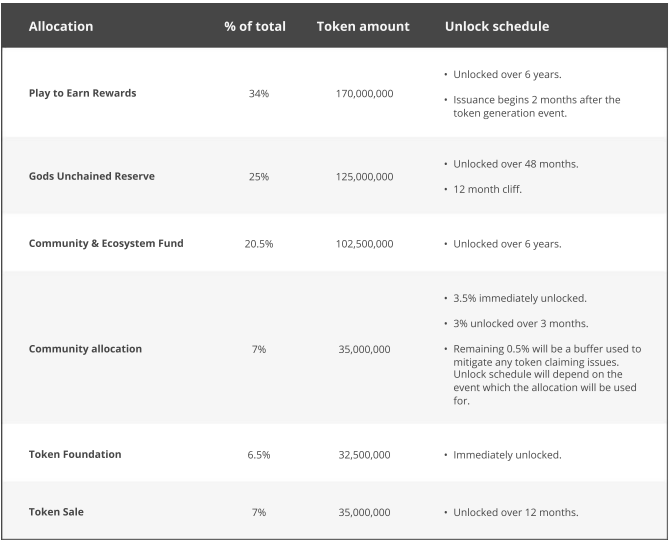
Task: Click the Allocation column header
Action: coord(61,26)
